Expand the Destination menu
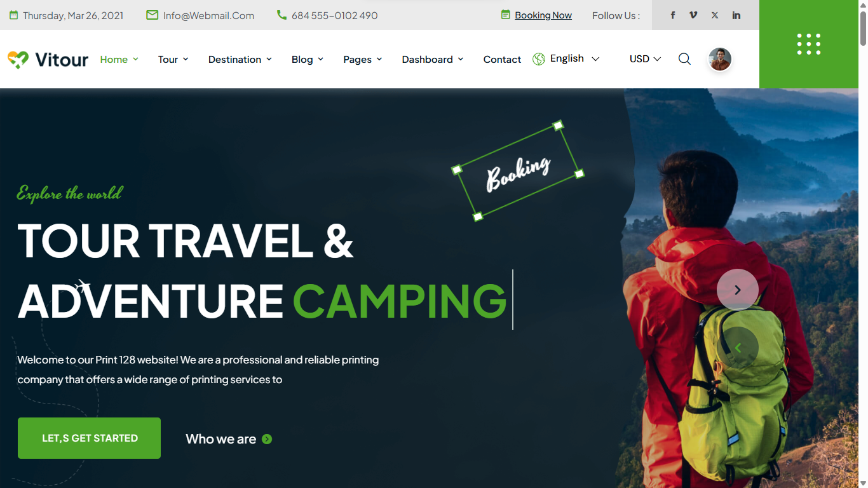 click(240, 59)
